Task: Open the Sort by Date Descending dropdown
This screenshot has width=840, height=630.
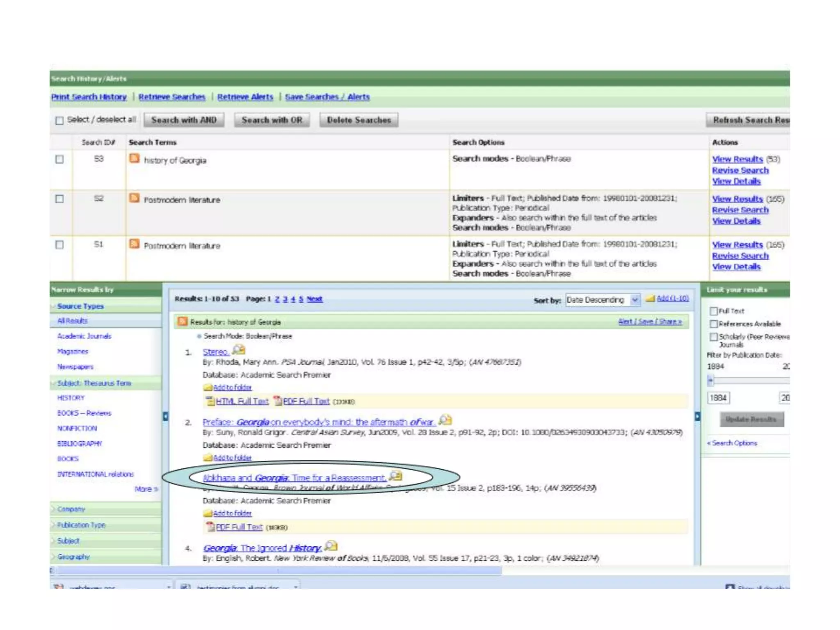Action: pyautogui.click(x=635, y=300)
